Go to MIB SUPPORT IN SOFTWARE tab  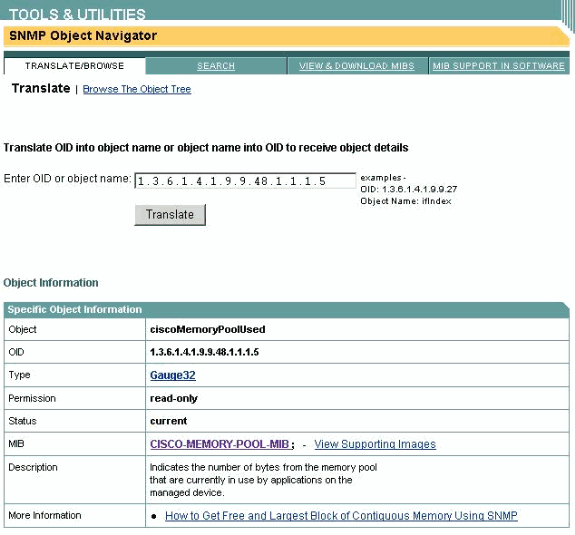pyautogui.click(x=499, y=66)
